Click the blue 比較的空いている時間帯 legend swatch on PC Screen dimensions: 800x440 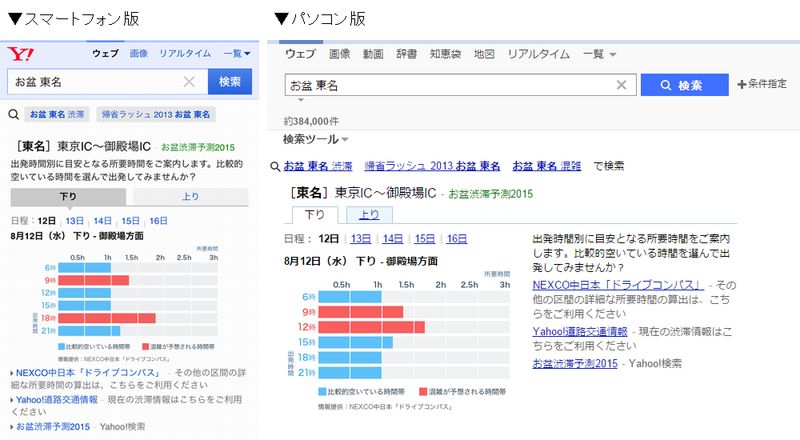tap(322, 392)
